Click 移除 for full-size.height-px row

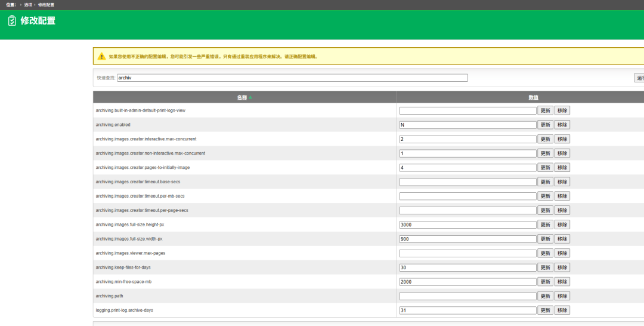click(x=562, y=224)
